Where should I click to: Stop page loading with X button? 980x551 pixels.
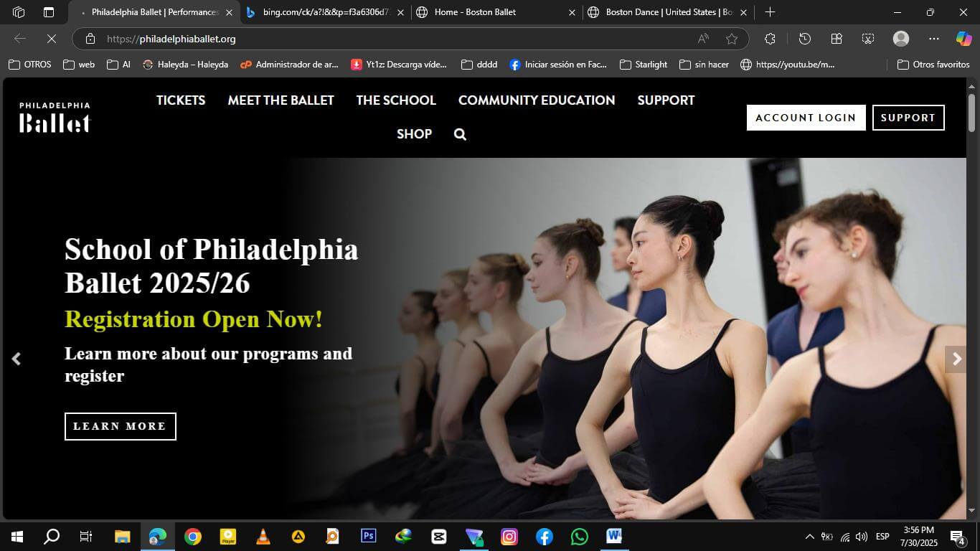pos(49,39)
